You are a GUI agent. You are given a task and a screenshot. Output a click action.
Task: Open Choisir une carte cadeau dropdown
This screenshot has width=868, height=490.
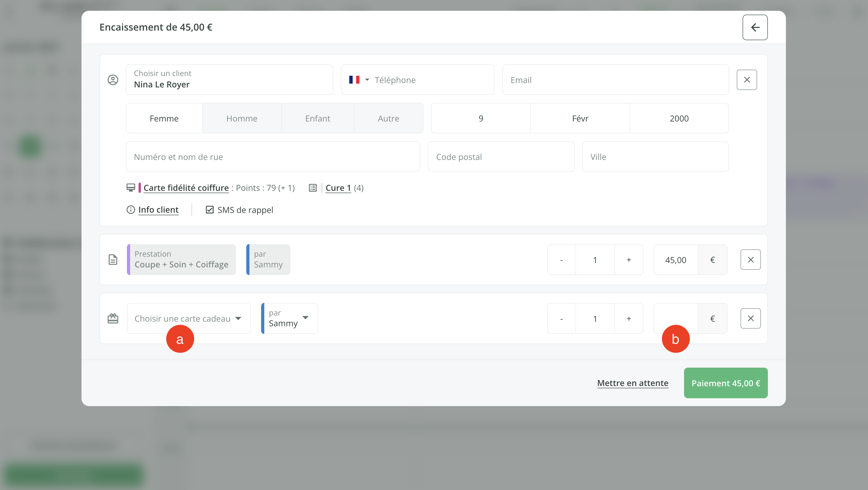pyautogui.click(x=189, y=318)
